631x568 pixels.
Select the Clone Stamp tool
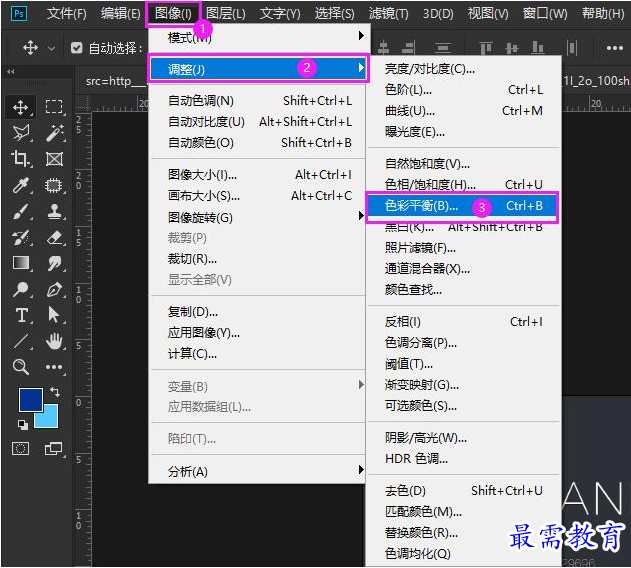pyautogui.click(x=54, y=211)
